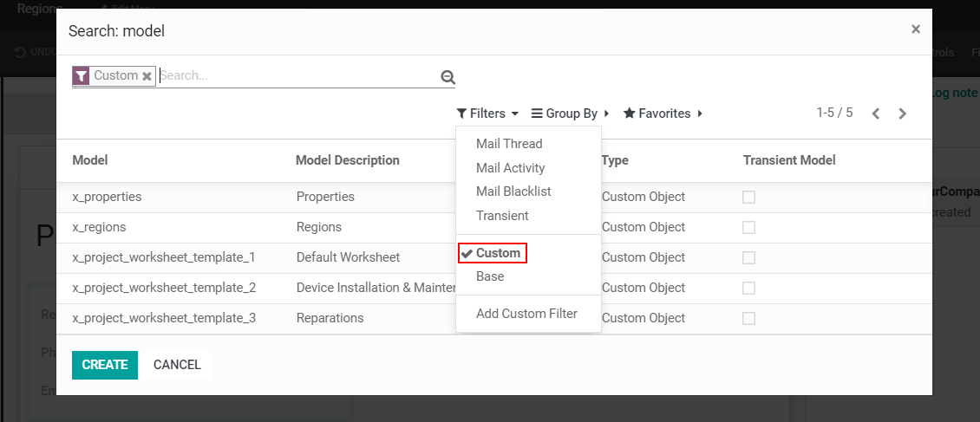Remove the Custom filter tag
Image resolution: width=980 pixels, height=422 pixels.
tap(147, 76)
